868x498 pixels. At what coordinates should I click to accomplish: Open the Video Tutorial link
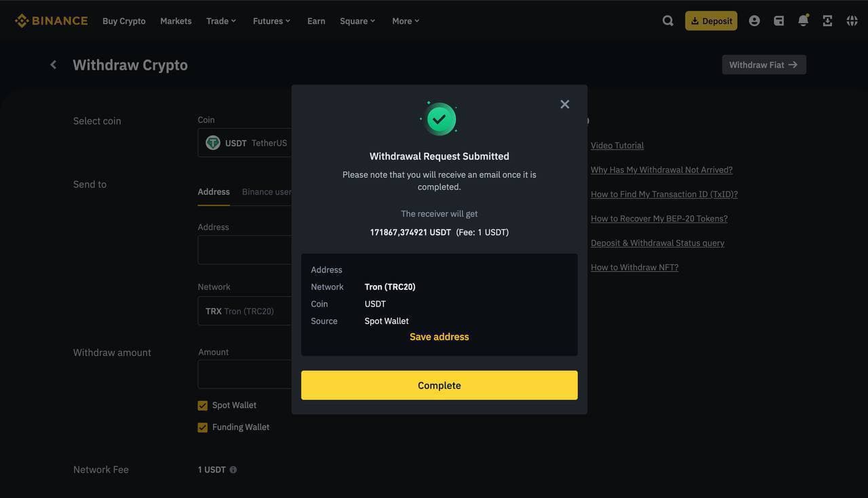(x=617, y=145)
